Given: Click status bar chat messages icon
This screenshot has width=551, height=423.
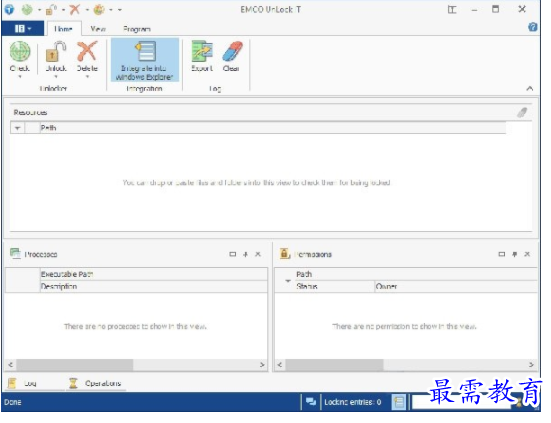Looking at the screenshot, I should pos(311,402).
